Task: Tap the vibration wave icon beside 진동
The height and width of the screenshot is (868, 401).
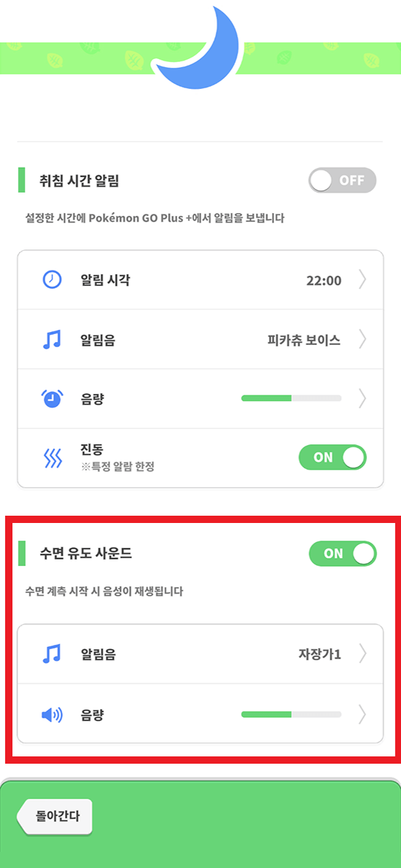Action: (x=51, y=458)
